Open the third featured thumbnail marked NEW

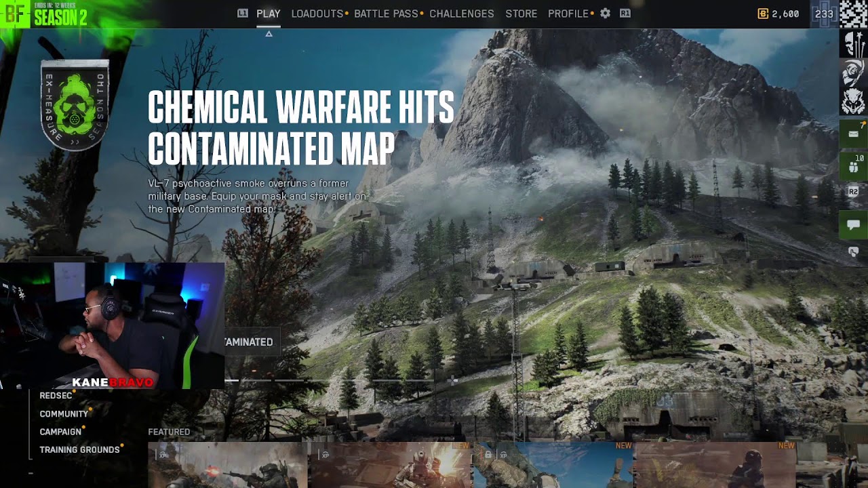553,465
